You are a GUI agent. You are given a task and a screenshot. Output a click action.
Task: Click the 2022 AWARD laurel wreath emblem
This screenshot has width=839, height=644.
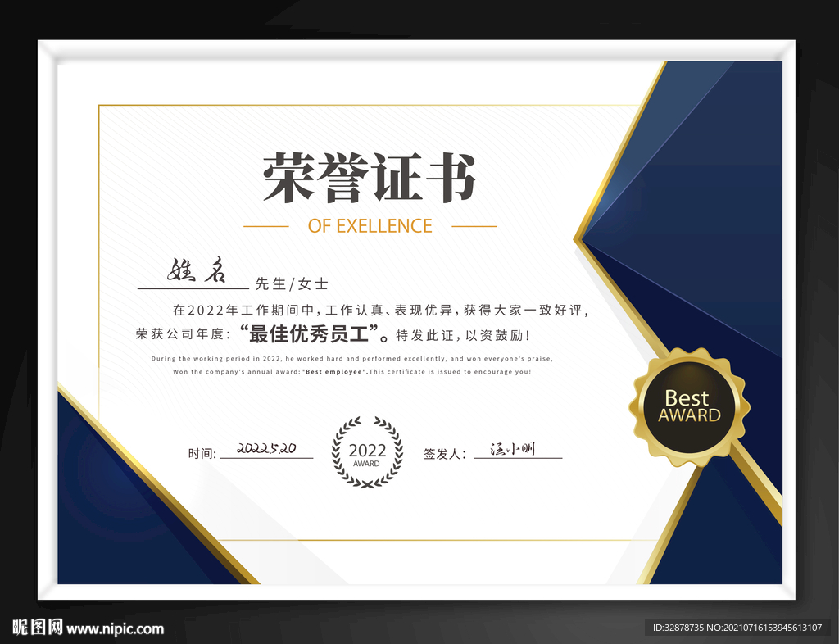(x=367, y=452)
